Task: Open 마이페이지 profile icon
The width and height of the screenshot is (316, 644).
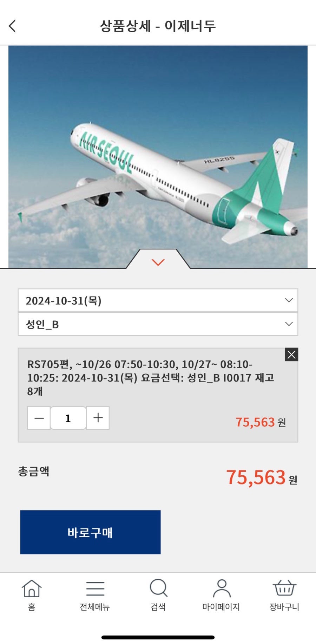Action: (221, 588)
